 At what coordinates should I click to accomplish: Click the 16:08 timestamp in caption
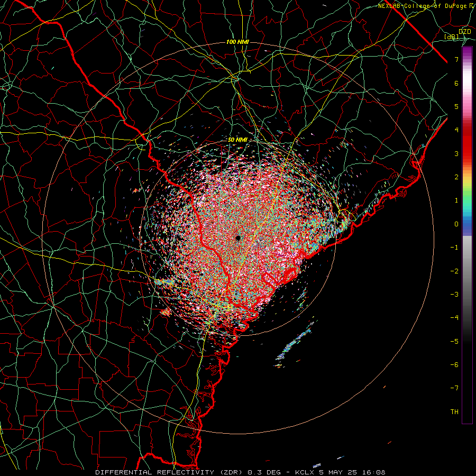pos(374,472)
